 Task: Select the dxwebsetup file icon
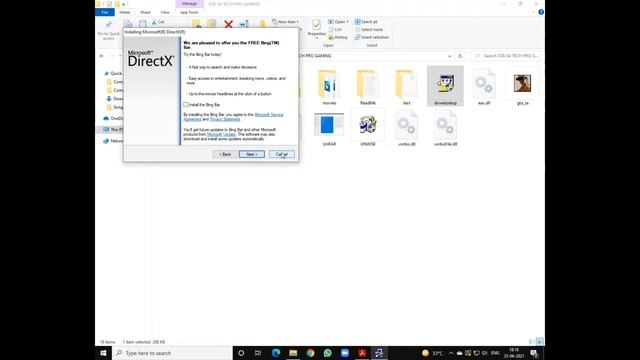(445, 84)
